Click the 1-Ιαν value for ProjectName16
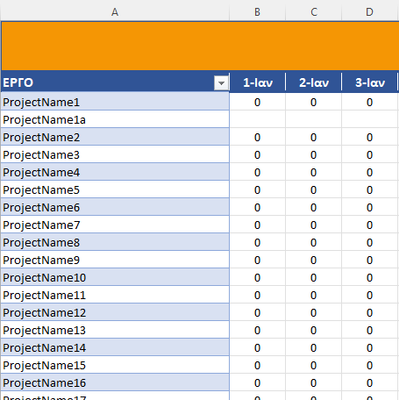Viewport: 399px width, 400px height. tap(257, 383)
